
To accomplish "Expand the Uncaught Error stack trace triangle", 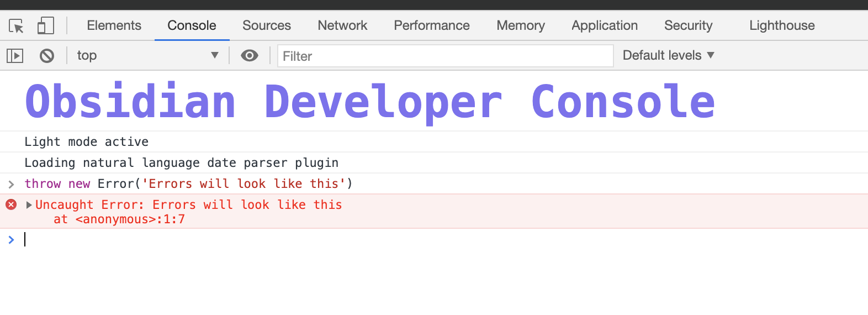I will coord(29,205).
